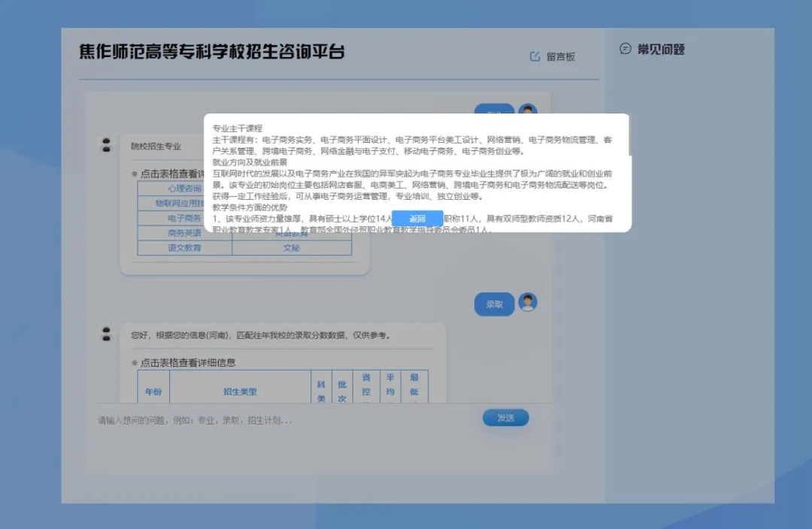Image resolution: width=812 pixels, height=529 pixels.
Task: Select 文秘 major cell in table
Action: [x=292, y=247]
